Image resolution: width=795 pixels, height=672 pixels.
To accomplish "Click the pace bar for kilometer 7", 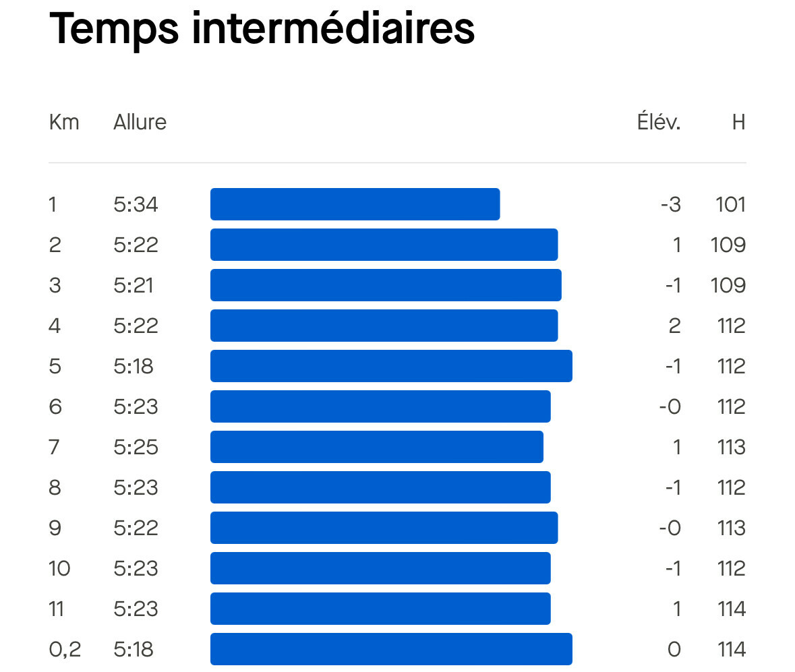I will (x=376, y=447).
